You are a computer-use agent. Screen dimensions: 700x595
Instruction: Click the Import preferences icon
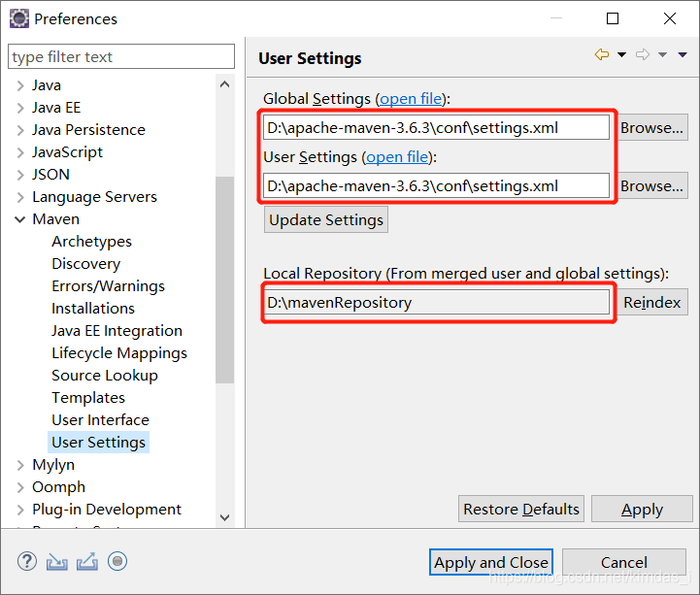click(x=57, y=562)
